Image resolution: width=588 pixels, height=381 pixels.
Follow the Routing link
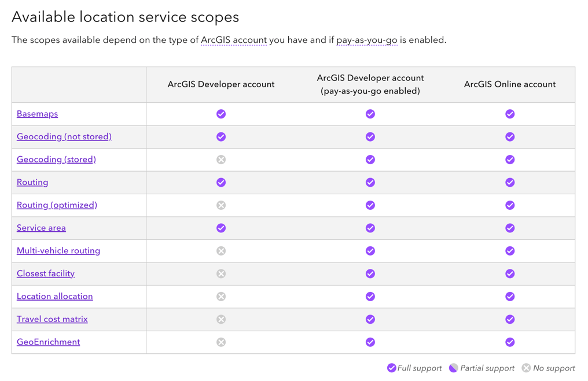point(32,183)
